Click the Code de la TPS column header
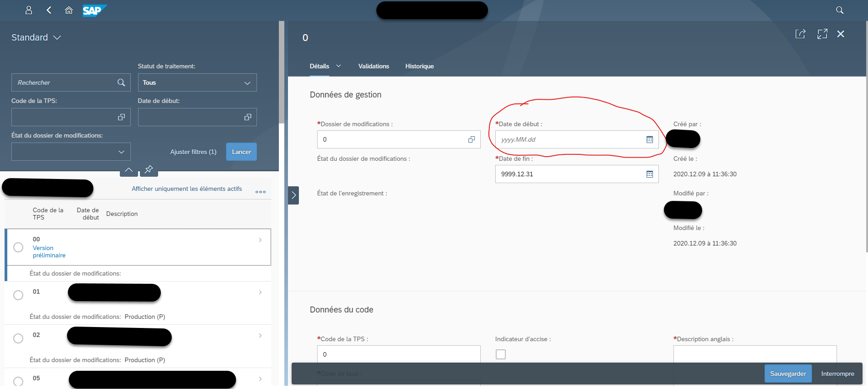The height and width of the screenshot is (389, 868). pos(48,214)
